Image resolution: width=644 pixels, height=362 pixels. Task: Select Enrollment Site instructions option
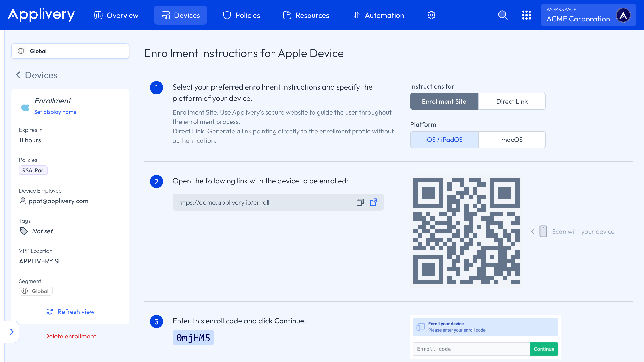[444, 101]
